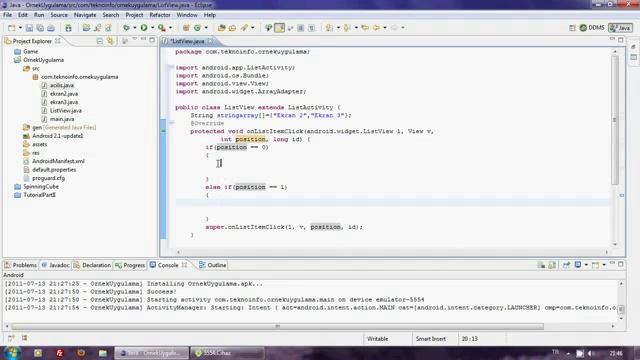Toggle Scroll Lock in Console
Viewport: 640px width, 360px height.
[x=552, y=265]
